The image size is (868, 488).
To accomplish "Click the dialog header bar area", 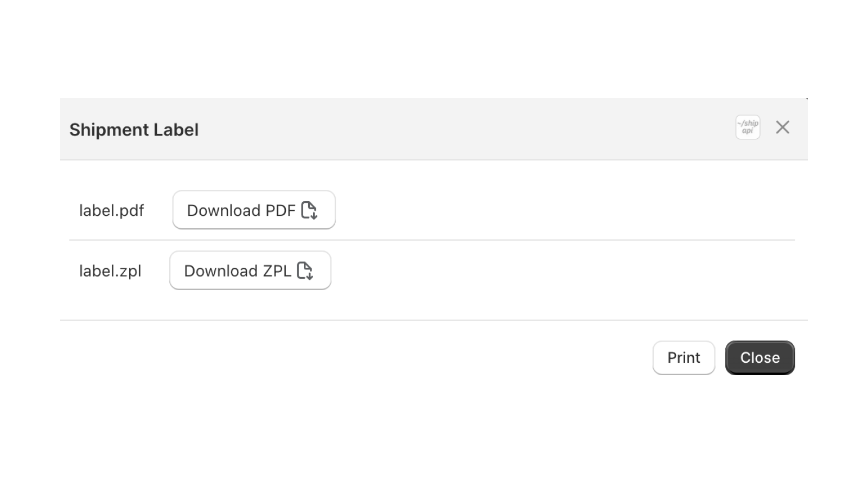I will (x=434, y=129).
